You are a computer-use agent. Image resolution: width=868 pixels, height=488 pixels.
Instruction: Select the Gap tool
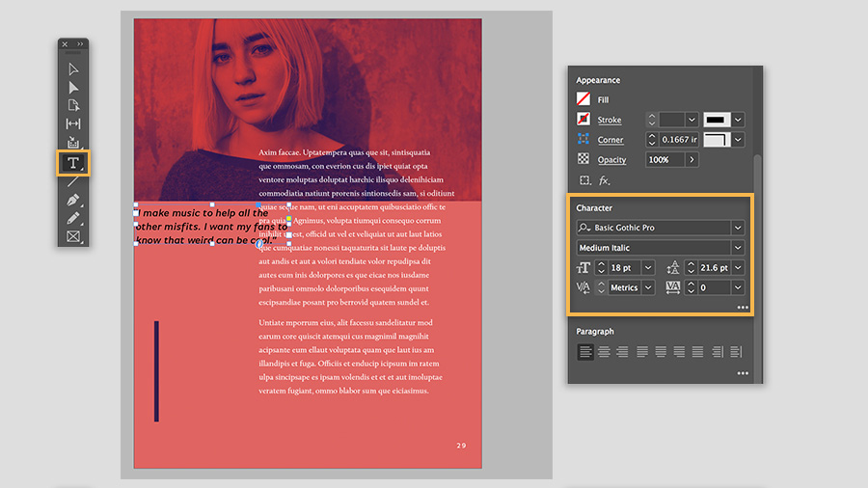tap(73, 123)
